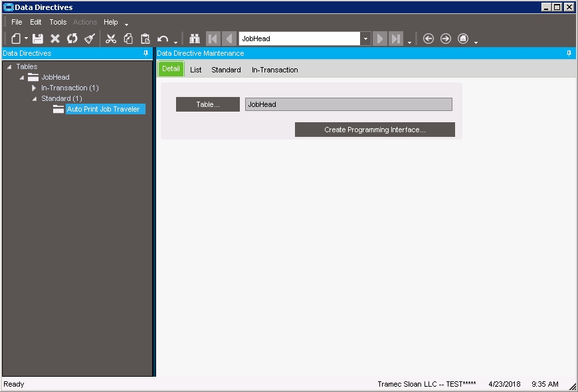Image resolution: width=578 pixels, height=392 pixels.
Task: Click the circular Forward arrow icon
Action: pyautogui.click(x=445, y=39)
